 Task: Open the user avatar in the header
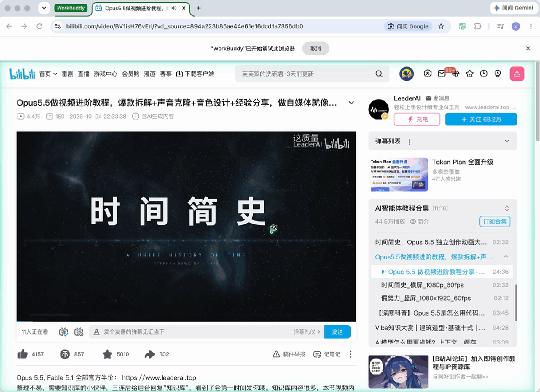pyautogui.click(x=406, y=73)
